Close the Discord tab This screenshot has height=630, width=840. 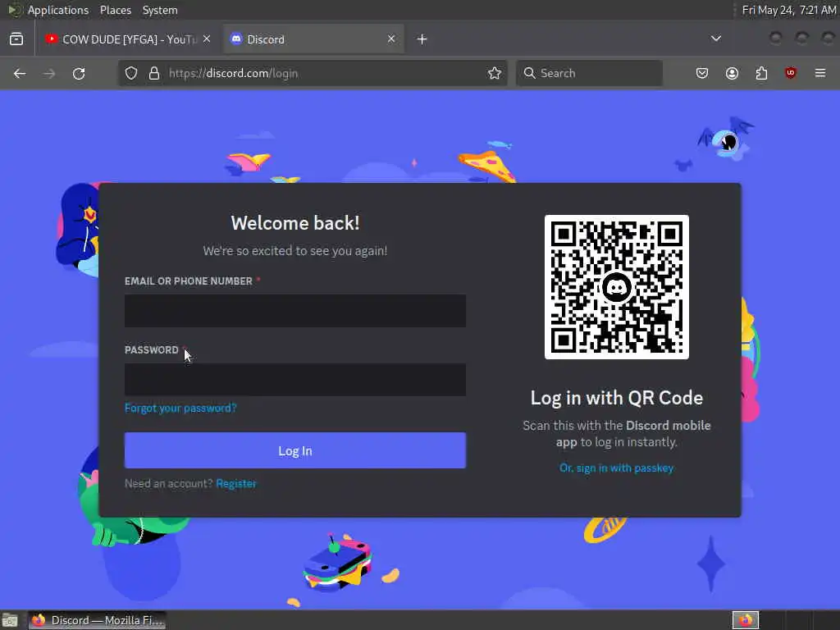(x=391, y=39)
